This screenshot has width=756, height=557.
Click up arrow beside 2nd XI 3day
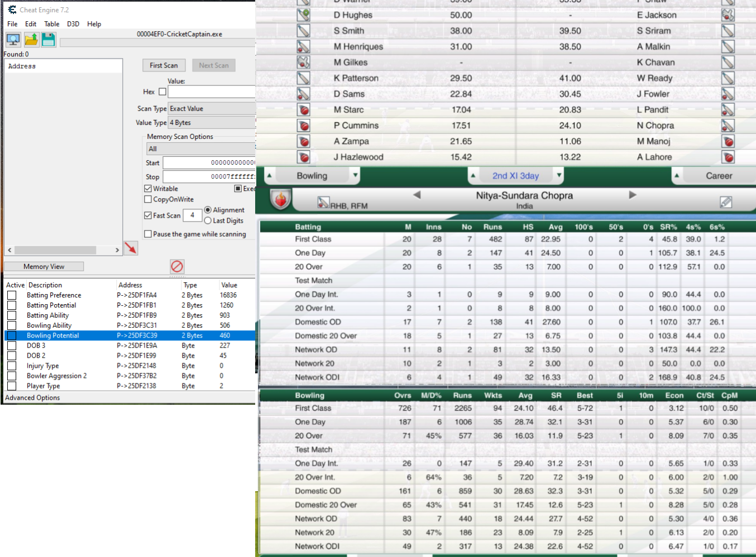point(473,175)
